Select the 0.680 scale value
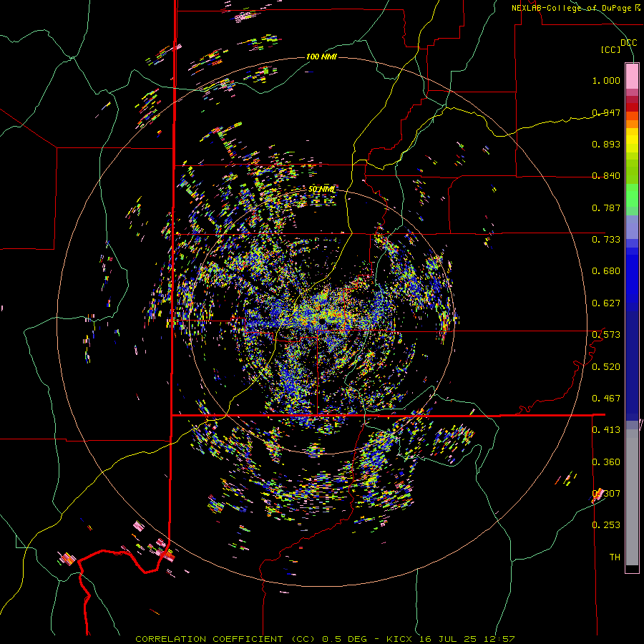644x644 pixels. (x=606, y=271)
